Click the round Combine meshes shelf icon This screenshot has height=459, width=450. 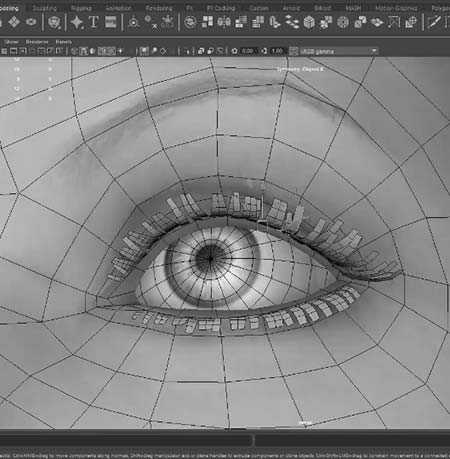(x=190, y=22)
